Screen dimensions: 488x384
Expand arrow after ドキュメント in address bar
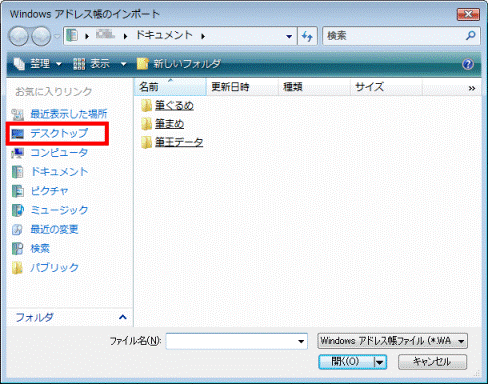click(x=203, y=36)
